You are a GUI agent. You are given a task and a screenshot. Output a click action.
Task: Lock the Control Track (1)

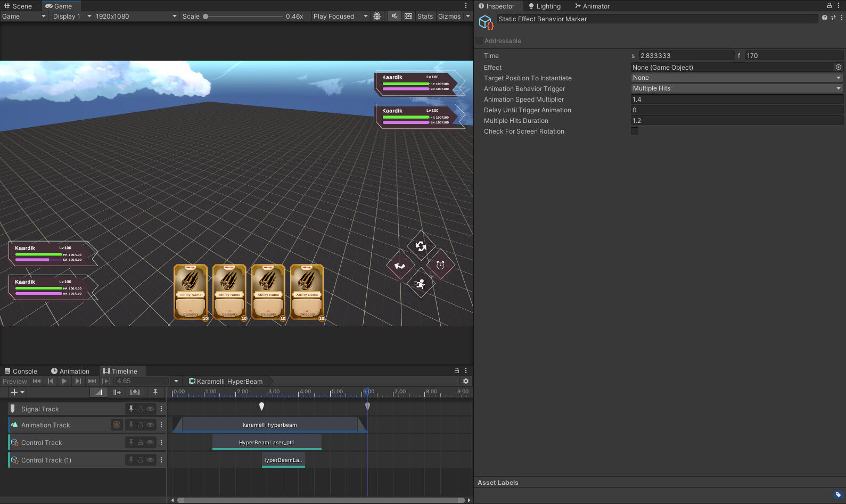point(141,460)
